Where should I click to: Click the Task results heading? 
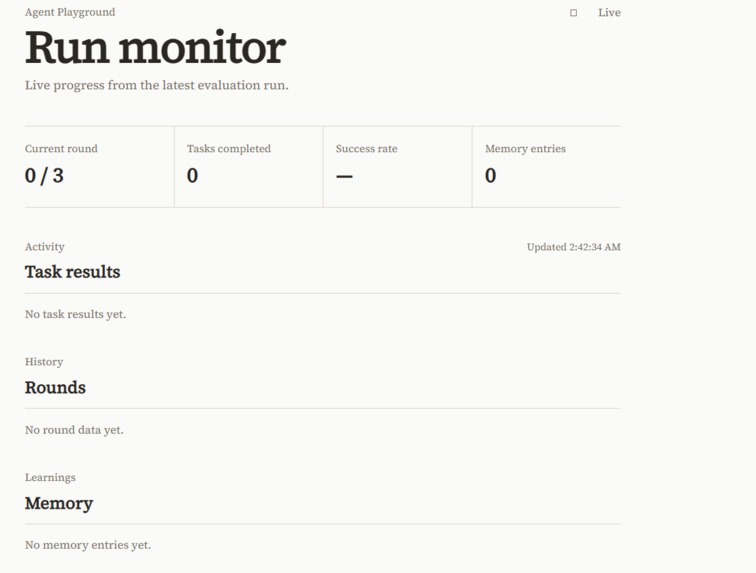pyautogui.click(x=72, y=272)
